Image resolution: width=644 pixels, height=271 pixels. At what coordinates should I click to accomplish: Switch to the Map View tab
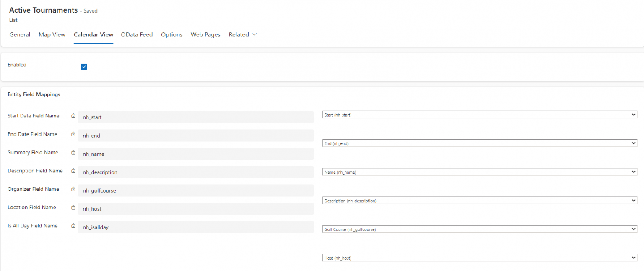point(52,35)
